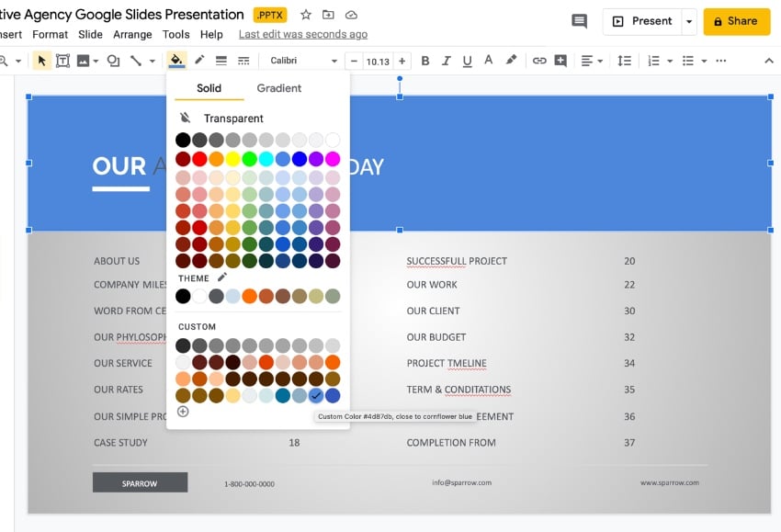The width and height of the screenshot is (781, 532).
Task: Pick the orange theme color swatch
Action: [249, 296]
